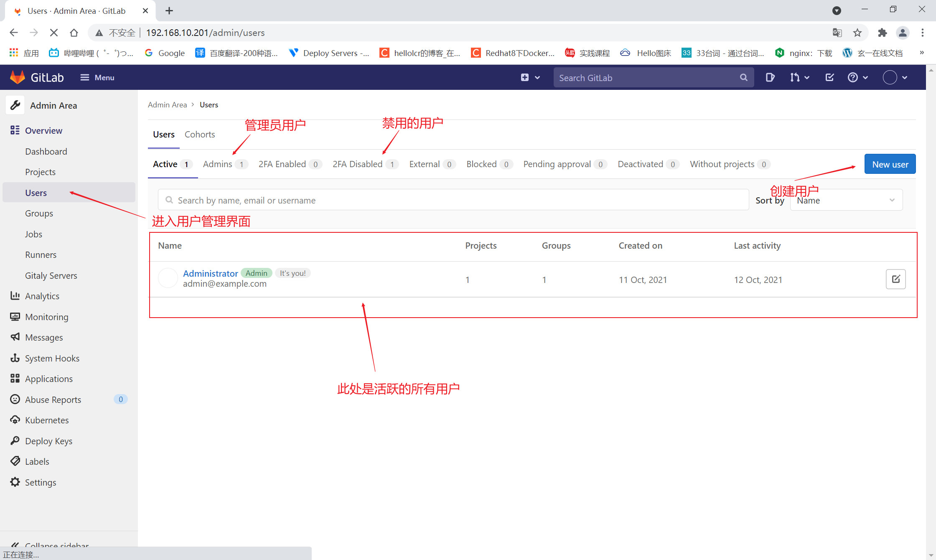The image size is (936, 560).
Task: Open the Administrator user link
Action: pyautogui.click(x=210, y=273)
